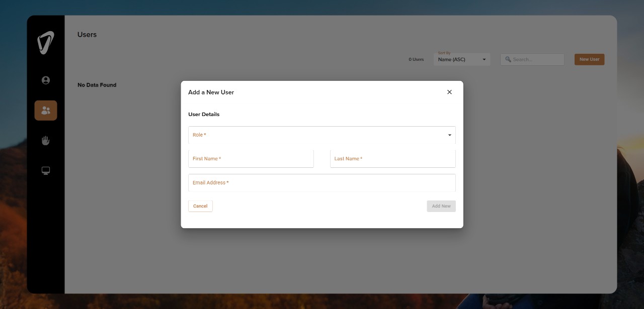Click the Role dropdown chevron
The image size is (644, 309).
pos(449,135)
